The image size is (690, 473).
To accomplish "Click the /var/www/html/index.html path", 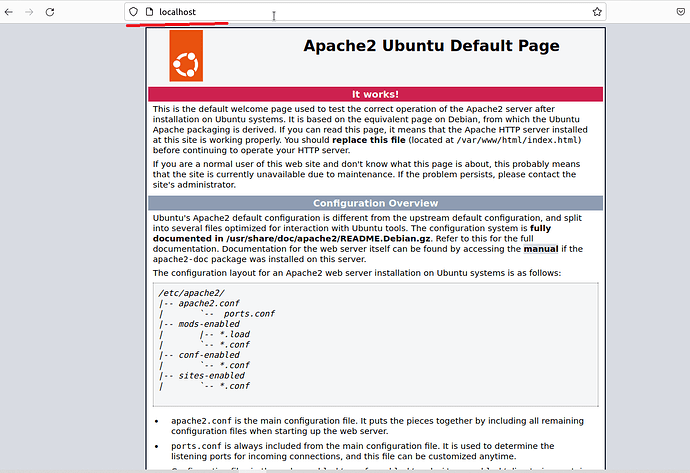I will 518,140.
